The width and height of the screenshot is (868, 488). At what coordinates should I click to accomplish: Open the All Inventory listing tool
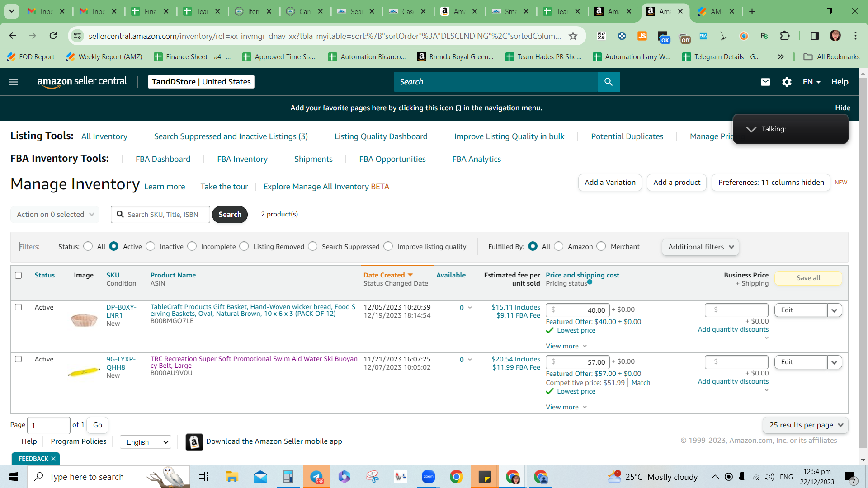(x=104, y=136)
